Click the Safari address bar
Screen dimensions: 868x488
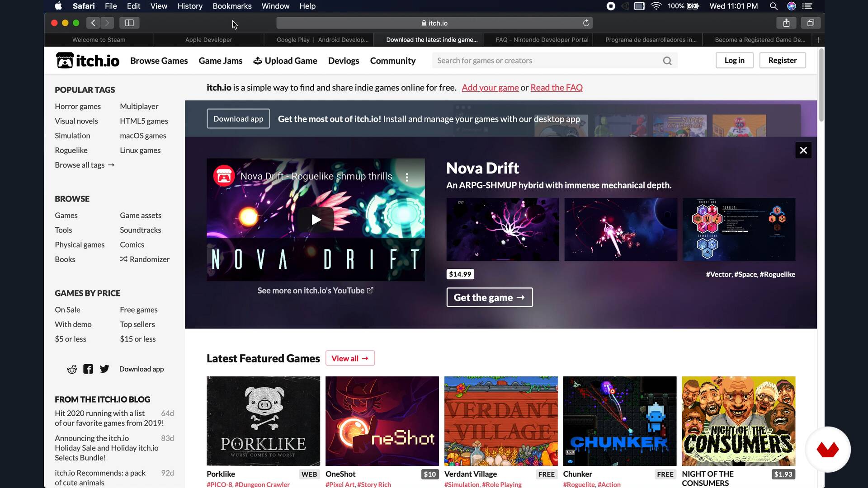pos(434,23)
